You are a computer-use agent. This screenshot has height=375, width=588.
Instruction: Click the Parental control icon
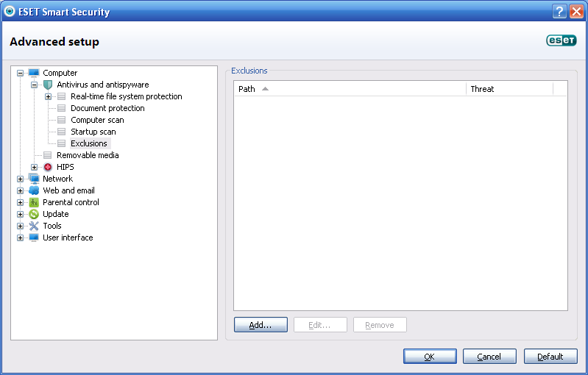click(34, 202)
